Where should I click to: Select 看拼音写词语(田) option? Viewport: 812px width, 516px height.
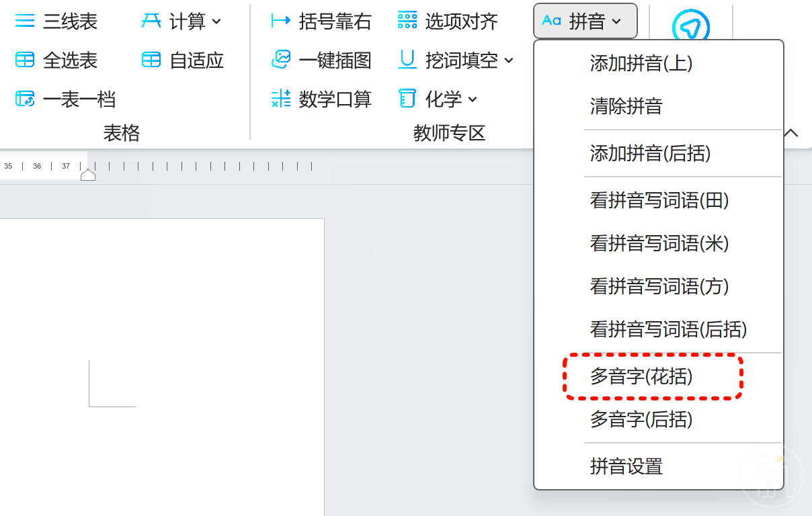(x=659, y=200)
